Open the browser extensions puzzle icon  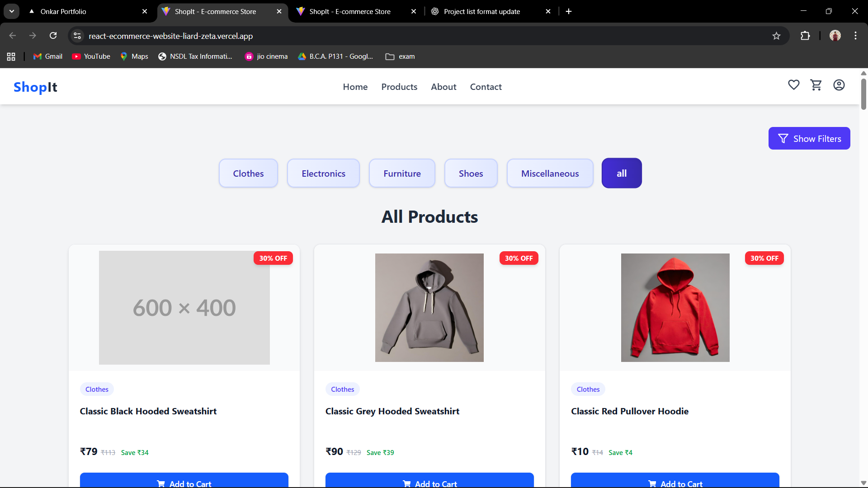point(805,36)
